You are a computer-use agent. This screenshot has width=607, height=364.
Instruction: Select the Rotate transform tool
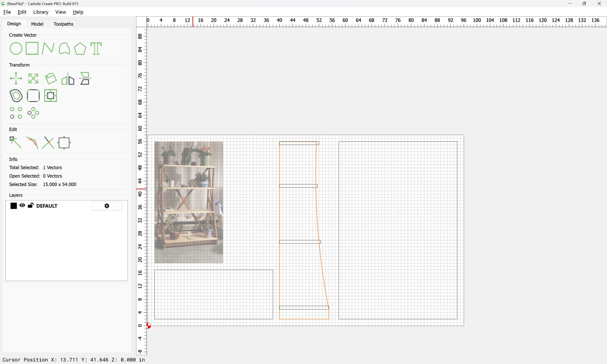(x=51, y=79)
